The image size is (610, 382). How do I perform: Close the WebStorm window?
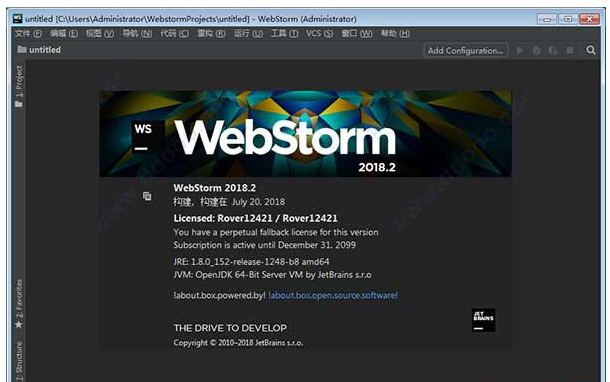pyautogui.click(x=589, y=19)
